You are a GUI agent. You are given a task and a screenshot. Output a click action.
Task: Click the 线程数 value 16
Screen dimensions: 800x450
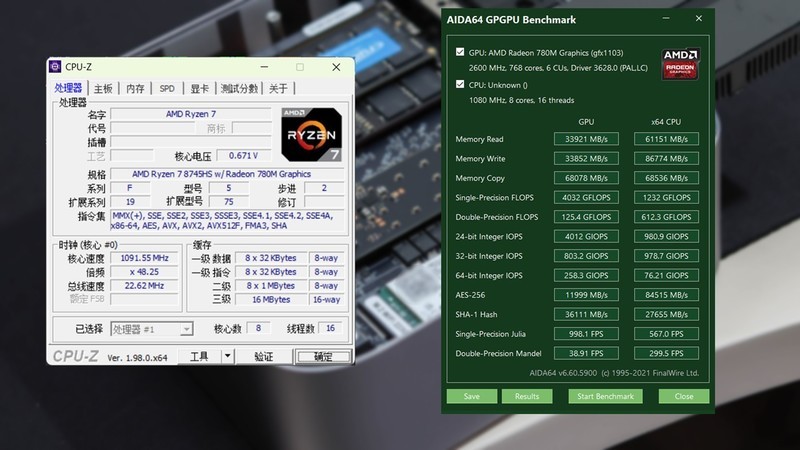[x=330, y=328]
